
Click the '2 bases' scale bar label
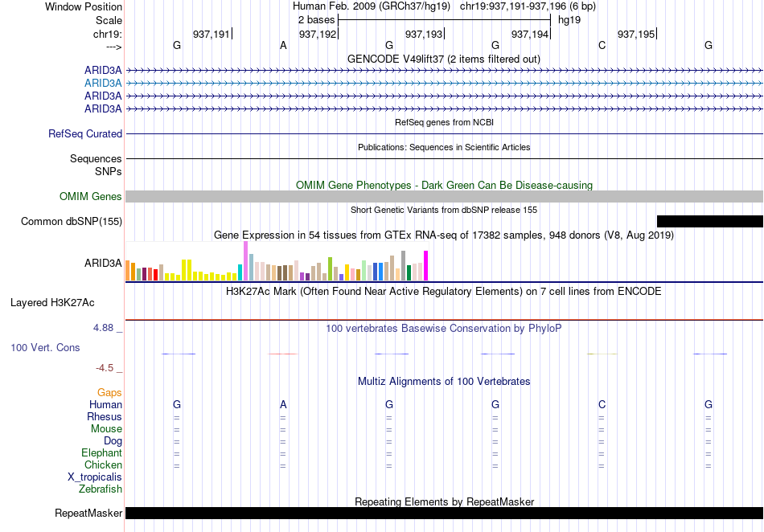[x=317, y=20]
